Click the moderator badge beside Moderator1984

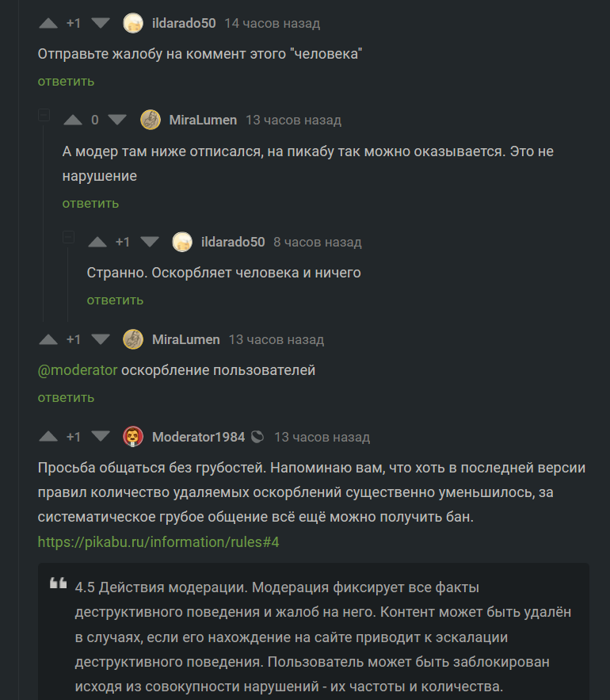tap(257, 437)
